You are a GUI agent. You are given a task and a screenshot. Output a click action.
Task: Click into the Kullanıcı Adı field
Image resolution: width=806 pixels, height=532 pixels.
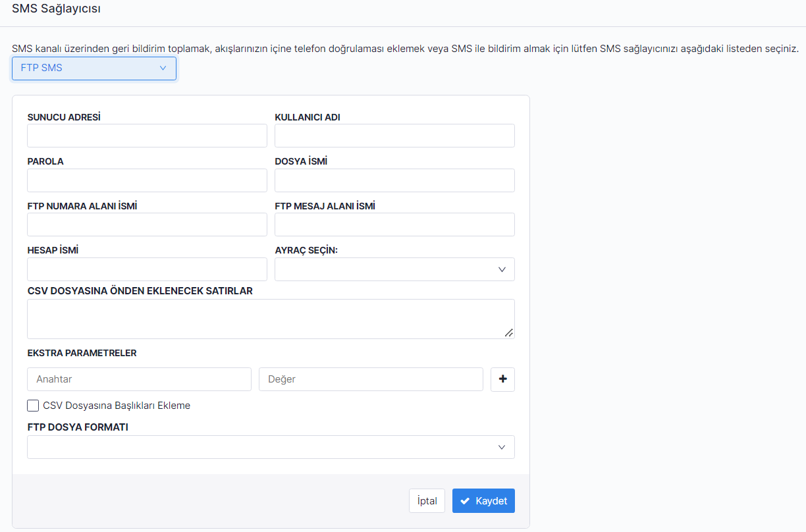pos(394,136)
